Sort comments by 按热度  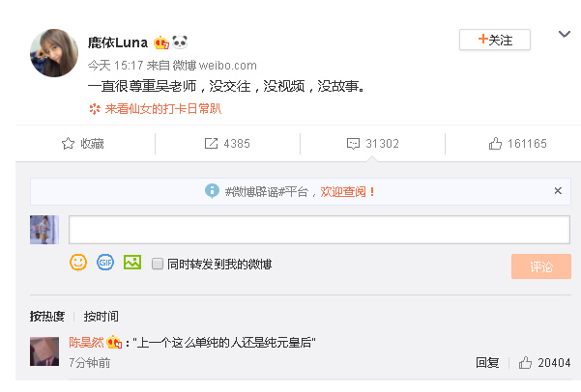click(x=47, y=316)
